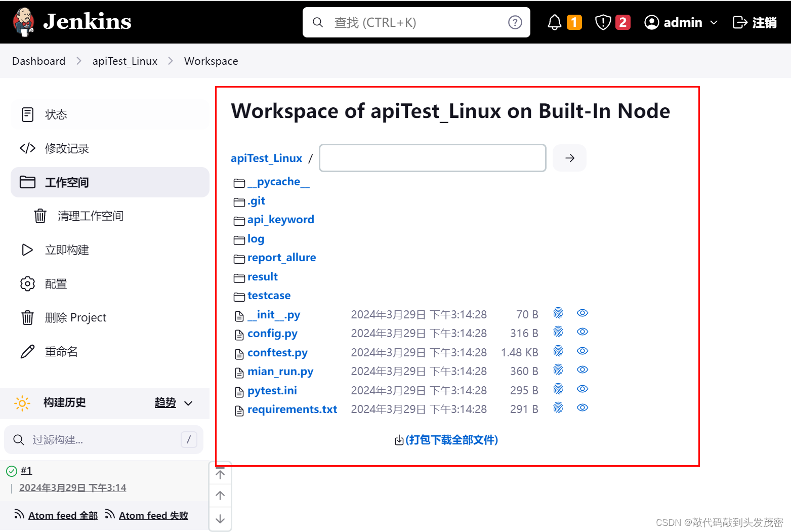The width and height of the screenshot is (791, 532).
Task: Open build #1 in history
Action: (x=26, y=471)
